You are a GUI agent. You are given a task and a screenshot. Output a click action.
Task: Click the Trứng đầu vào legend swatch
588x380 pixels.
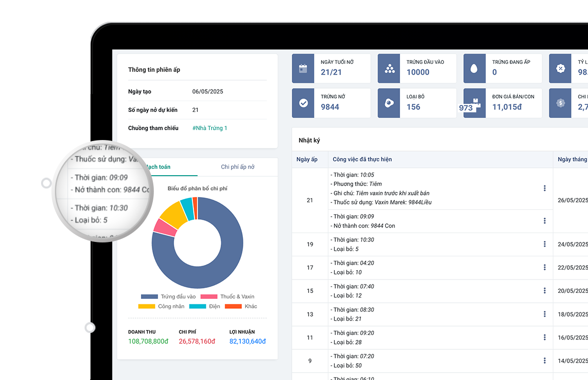[x=149, y=297]
